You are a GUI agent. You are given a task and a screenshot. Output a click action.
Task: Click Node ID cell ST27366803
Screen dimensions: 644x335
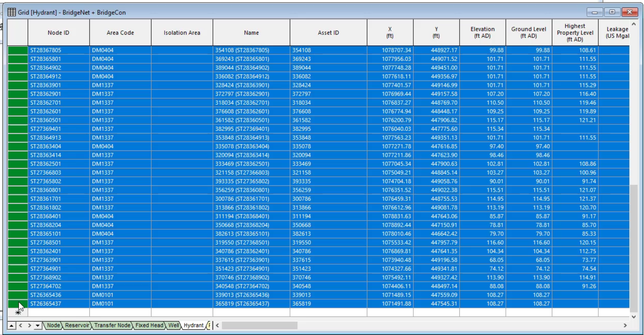tap(59, 173)
